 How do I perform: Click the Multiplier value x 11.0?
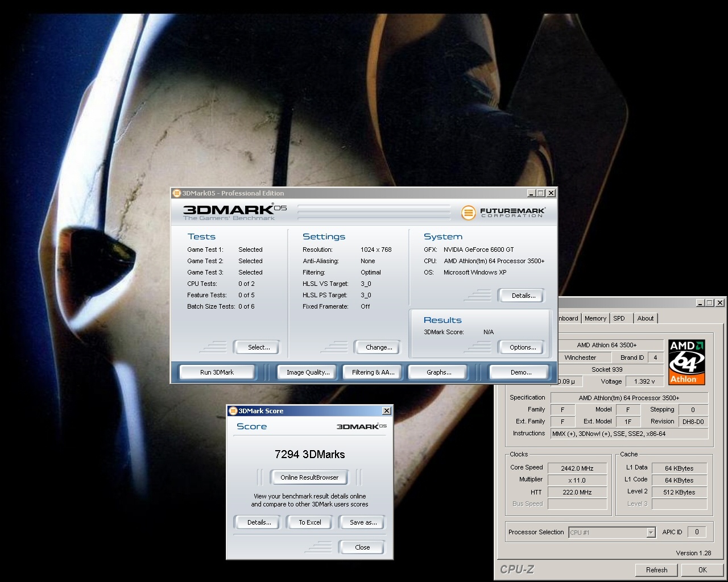(577, 480)
